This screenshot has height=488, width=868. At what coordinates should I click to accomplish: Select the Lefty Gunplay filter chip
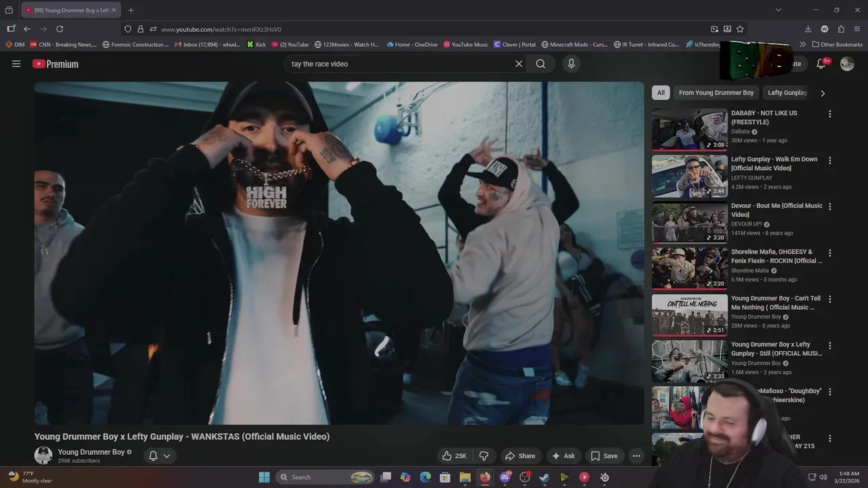tap(787, 93)
